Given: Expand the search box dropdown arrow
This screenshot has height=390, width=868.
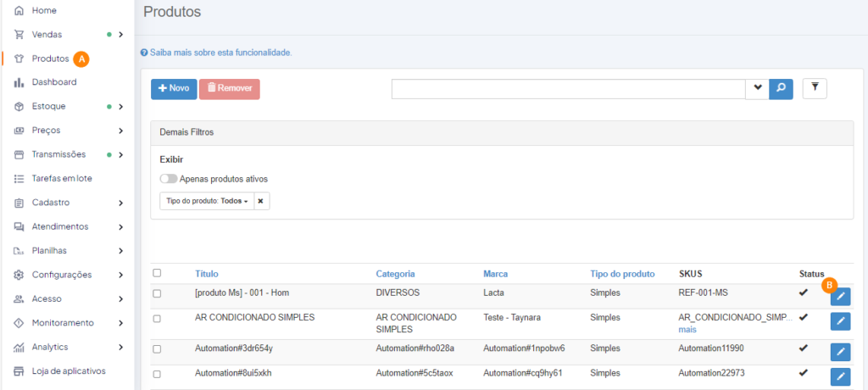Looking at the screenshot, I should 757,89.
